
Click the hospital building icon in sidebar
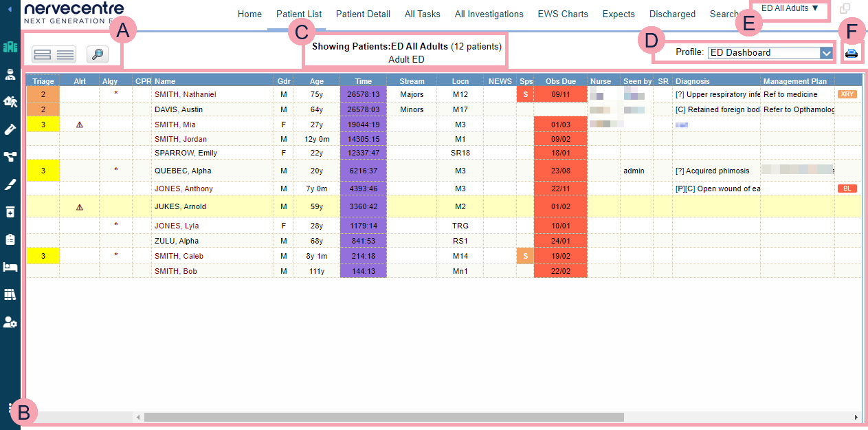point(10,47)
